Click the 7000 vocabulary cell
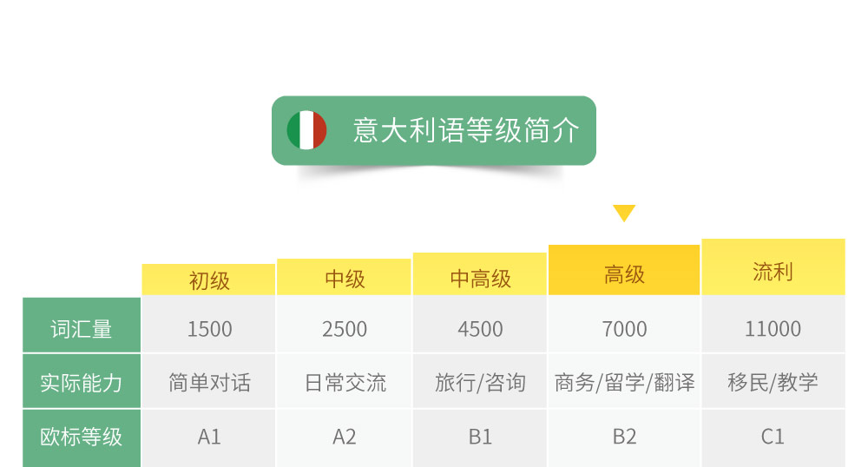868x467 pixels. click(624, 326)
